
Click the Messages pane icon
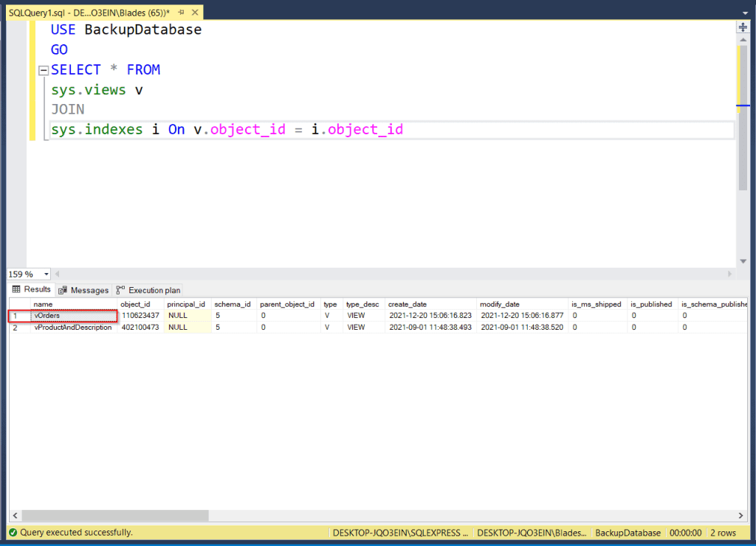63,289
